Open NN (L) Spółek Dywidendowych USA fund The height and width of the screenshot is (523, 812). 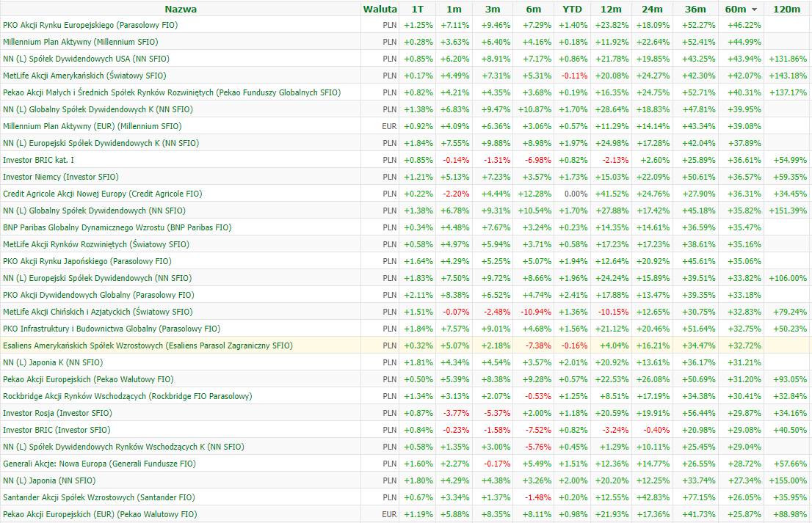(86, 59)
